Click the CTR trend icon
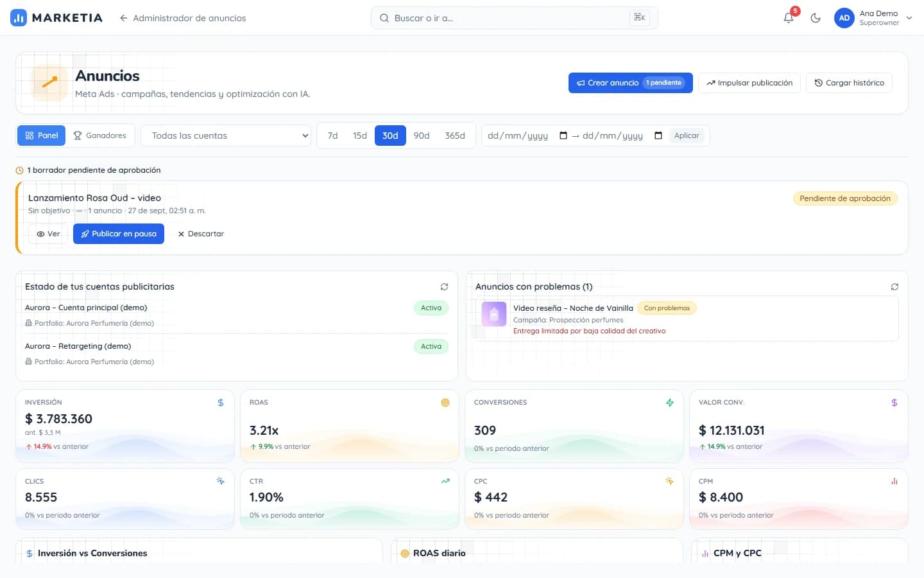 (x=445, y=481)
